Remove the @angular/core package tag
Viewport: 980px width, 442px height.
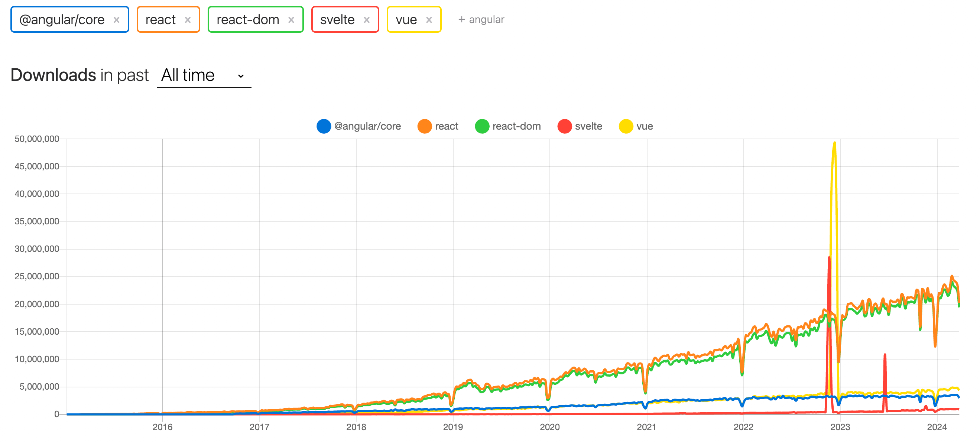click(x=116, y=20)
